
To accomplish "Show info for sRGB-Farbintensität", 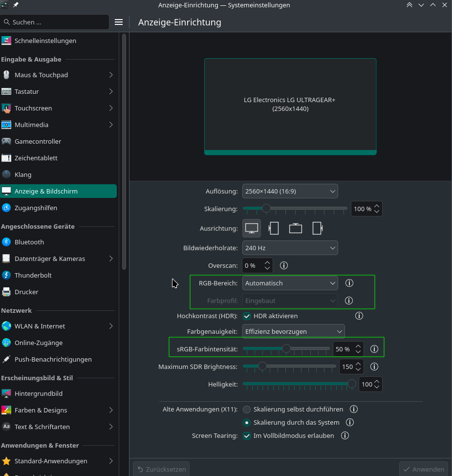I will (x=374, y=349).
